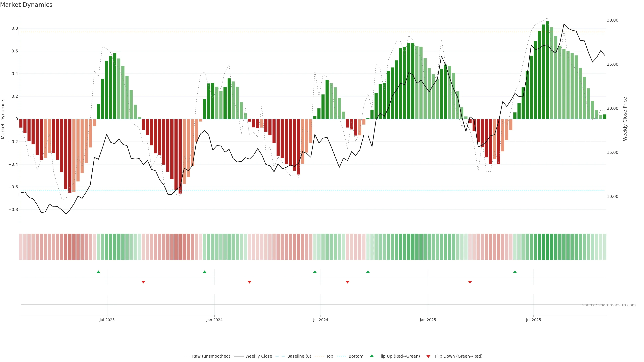This screenshot has height=362, width=644.
Task: Click the Jan 2024 x-axis label
Action: (x=214, y=320)
